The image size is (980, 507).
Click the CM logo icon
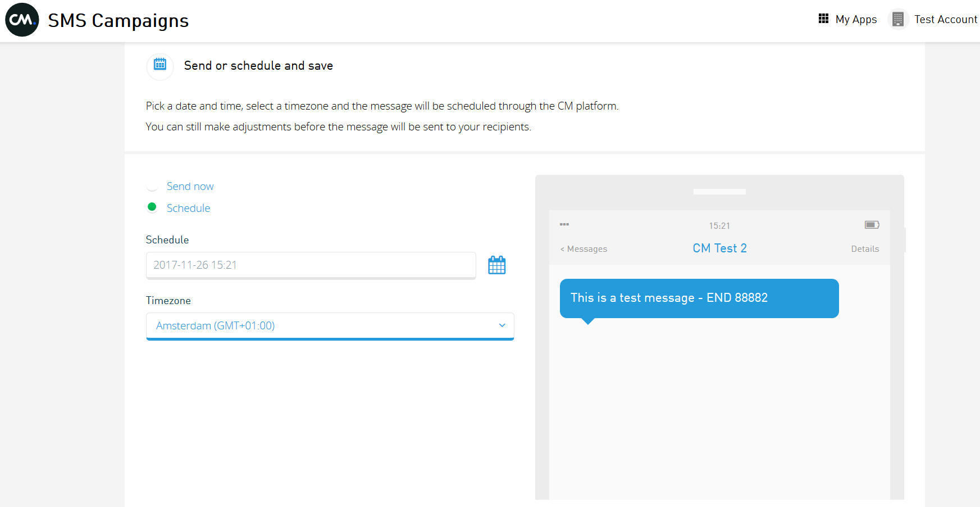[22, 20]
